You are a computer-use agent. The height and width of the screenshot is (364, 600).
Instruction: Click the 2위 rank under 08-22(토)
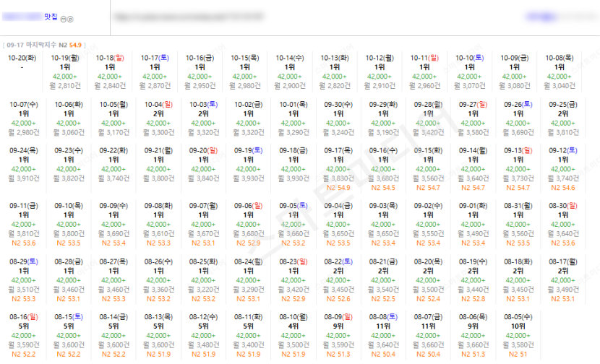click(x=338, y=271)
